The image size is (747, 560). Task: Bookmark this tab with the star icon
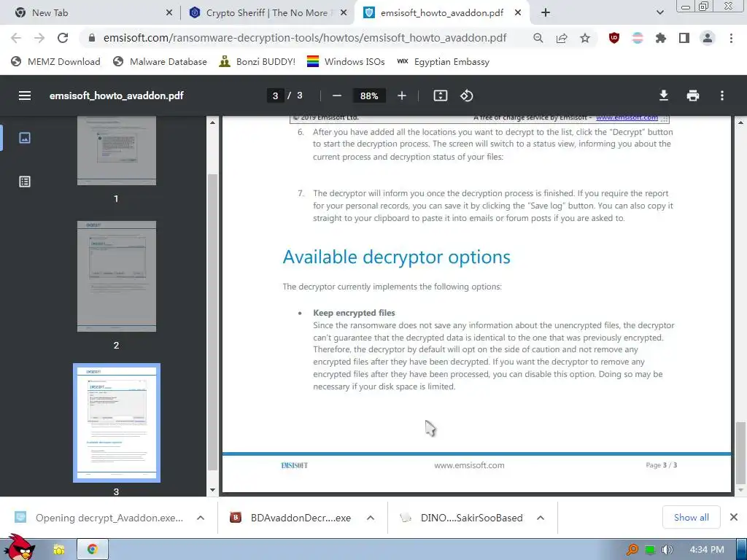tap(585, 38)
